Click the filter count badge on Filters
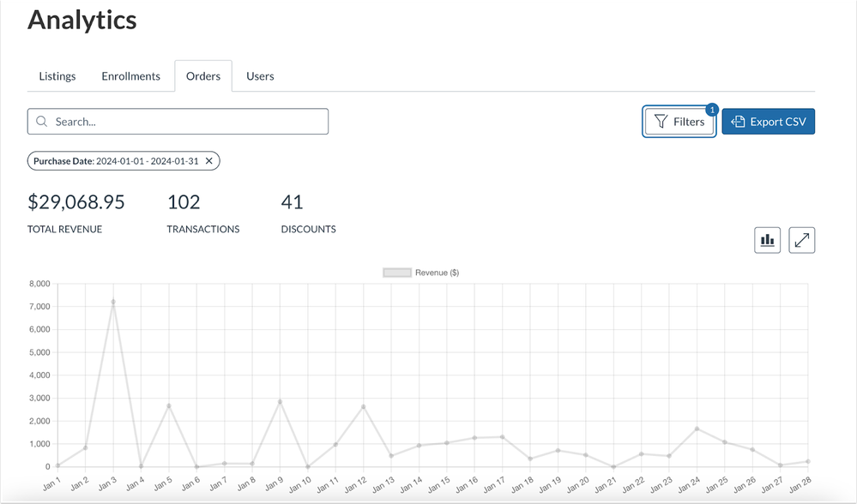 pyautogui.click(x=711, y=110)
